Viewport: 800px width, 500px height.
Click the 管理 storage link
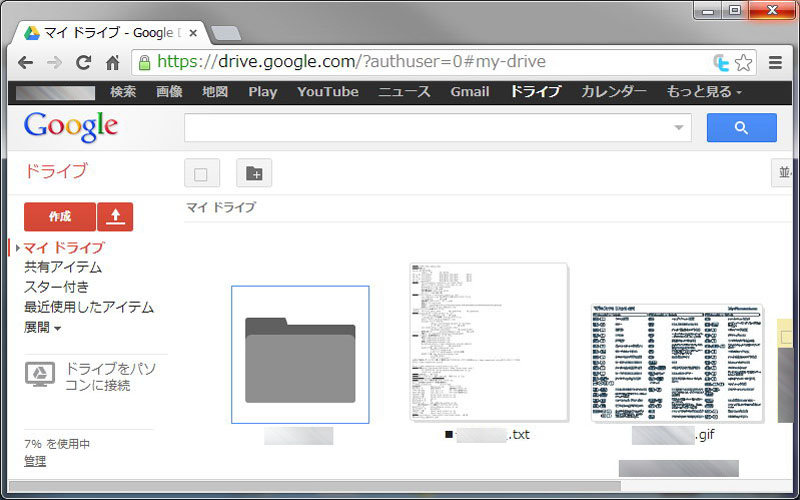[x=35, y=461]
